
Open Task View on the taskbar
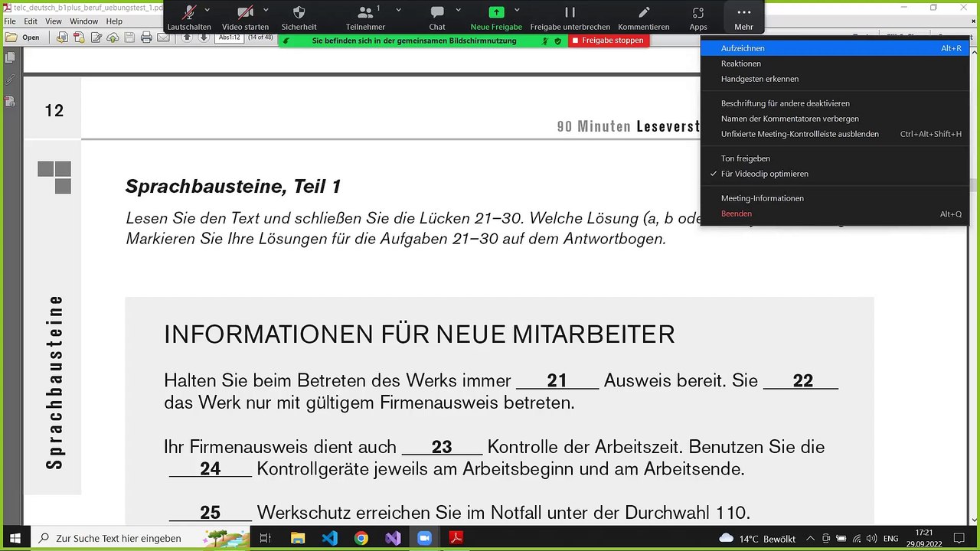click(266, 538)
